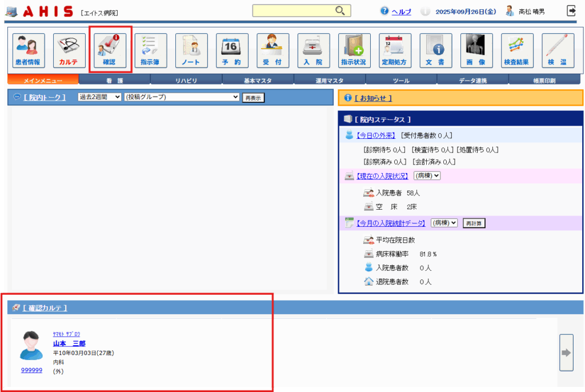
Task: Open the カルテ medical chart icon
Action: [x=69, y=50]
